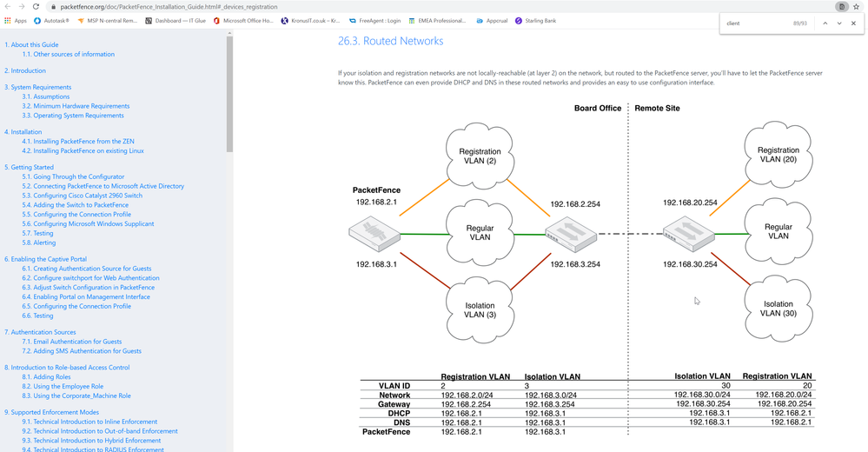Open Configure switchport for Web Authentication
Screen dimensions: 868x452
(90, 278)
